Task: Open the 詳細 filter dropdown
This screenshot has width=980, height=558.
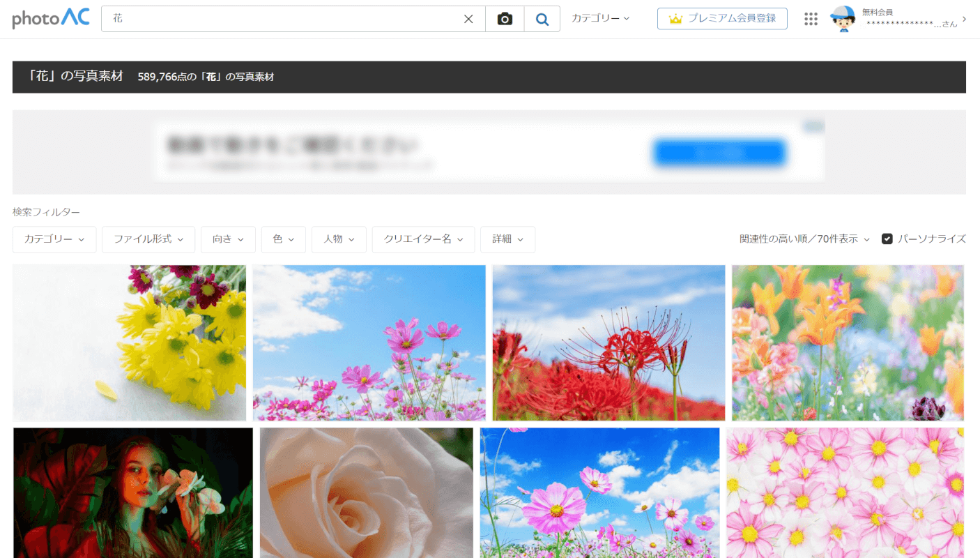Action: pos(507,239)
